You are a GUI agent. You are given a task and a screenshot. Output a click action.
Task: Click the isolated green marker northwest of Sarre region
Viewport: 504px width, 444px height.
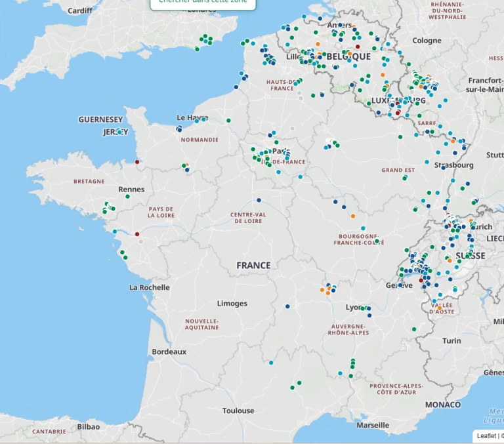400,137
